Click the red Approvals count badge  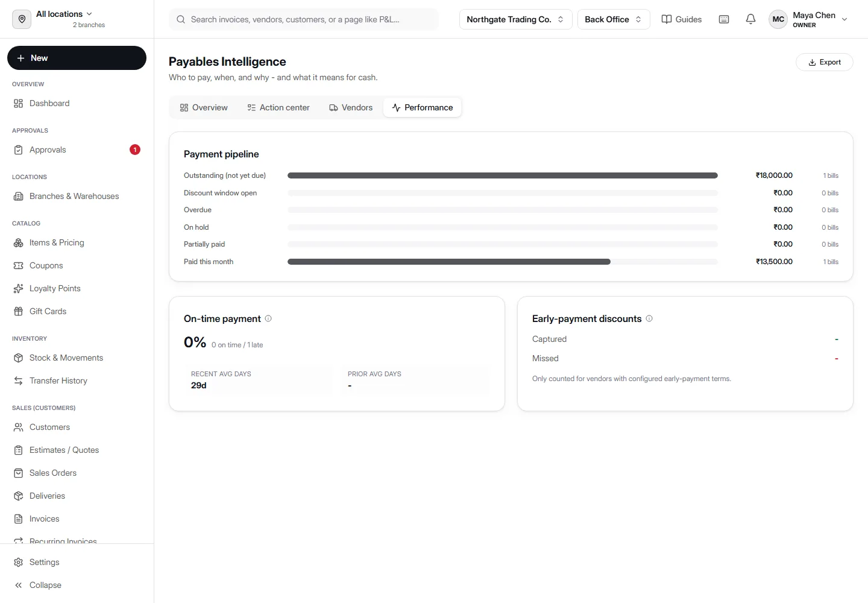[135, 150]
